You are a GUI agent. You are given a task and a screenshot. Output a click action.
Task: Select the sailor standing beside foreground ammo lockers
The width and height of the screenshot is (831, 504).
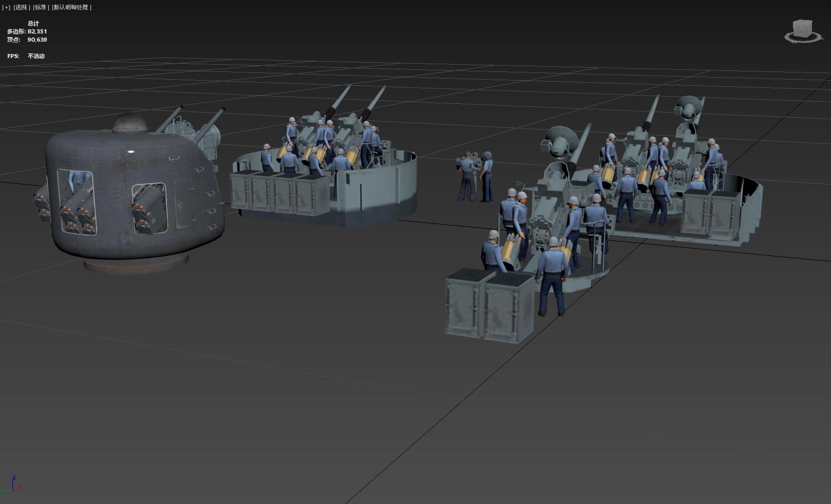[551, 277]
